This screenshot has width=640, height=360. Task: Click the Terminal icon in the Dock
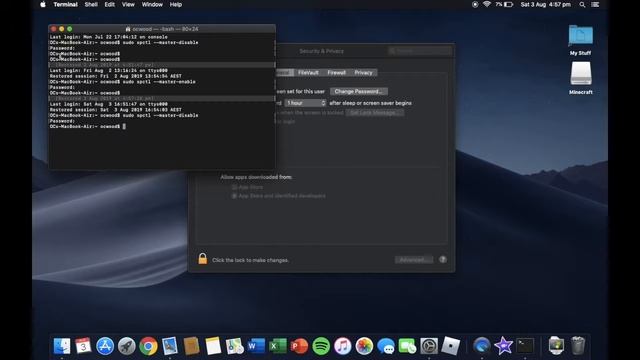pyautogui.click(x=525, y=346)
